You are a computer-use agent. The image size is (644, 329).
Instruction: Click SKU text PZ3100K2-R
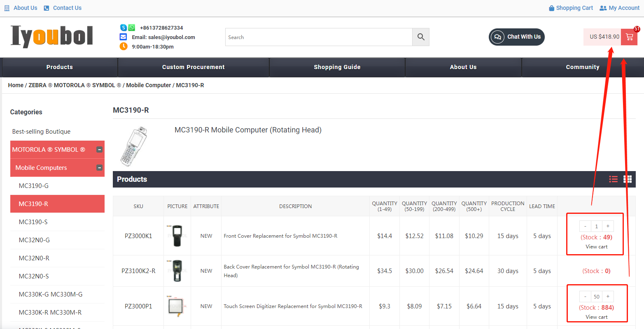tap(138, 271)
